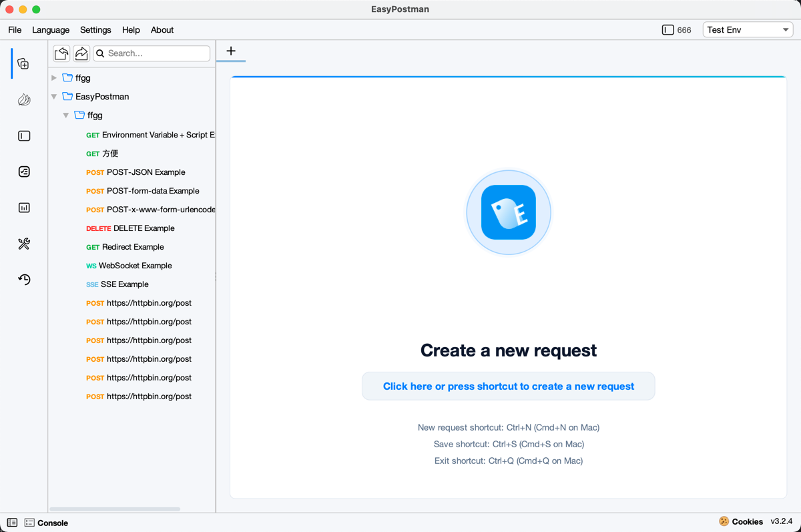
Task: Click the environment variable icon beside 666
Action: 667,30
